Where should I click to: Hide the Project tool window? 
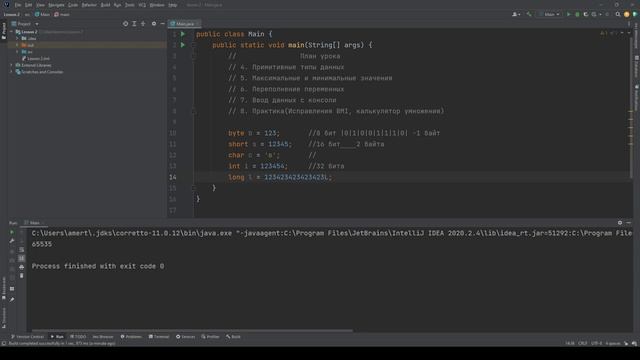click(162, 24)
